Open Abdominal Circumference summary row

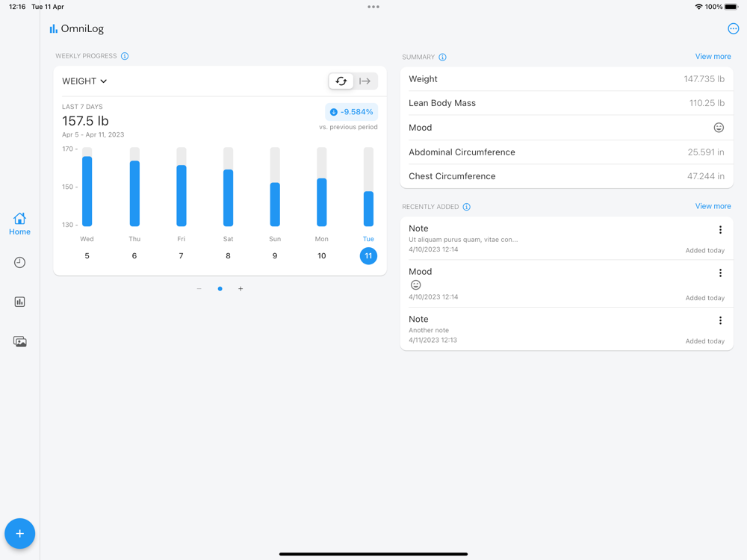coord(566,152)
